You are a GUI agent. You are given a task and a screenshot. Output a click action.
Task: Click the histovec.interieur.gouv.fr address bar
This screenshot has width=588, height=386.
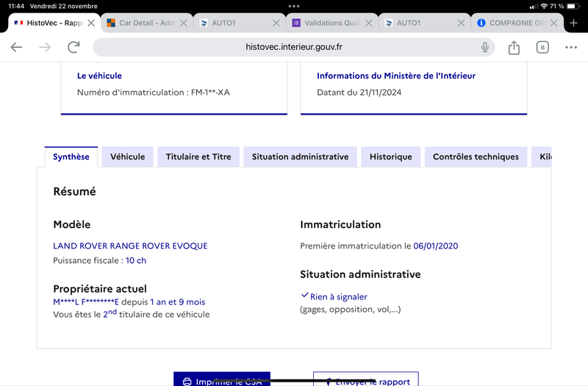[293, 47]
